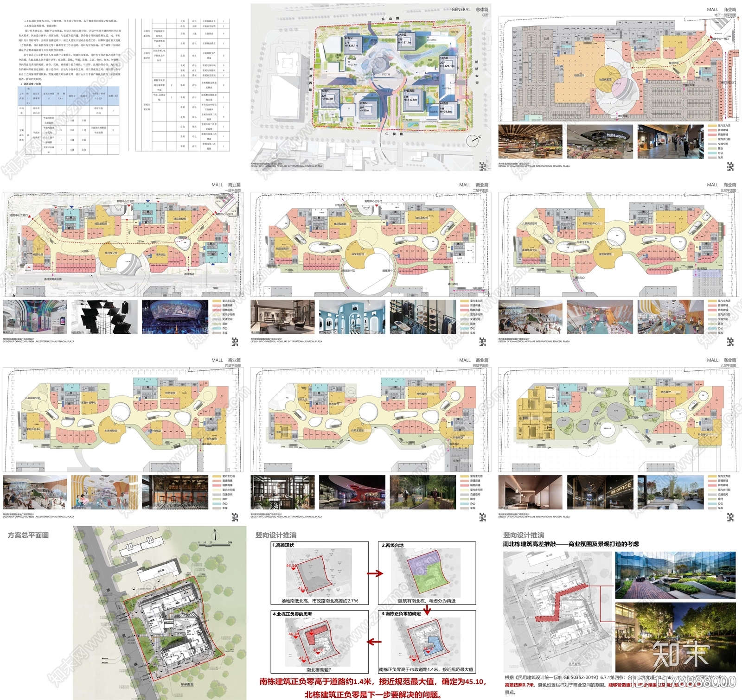This screenshot has height=700, width=742.
Task: Open the bamboo garden path photo
Action: [x=422, y=492]
